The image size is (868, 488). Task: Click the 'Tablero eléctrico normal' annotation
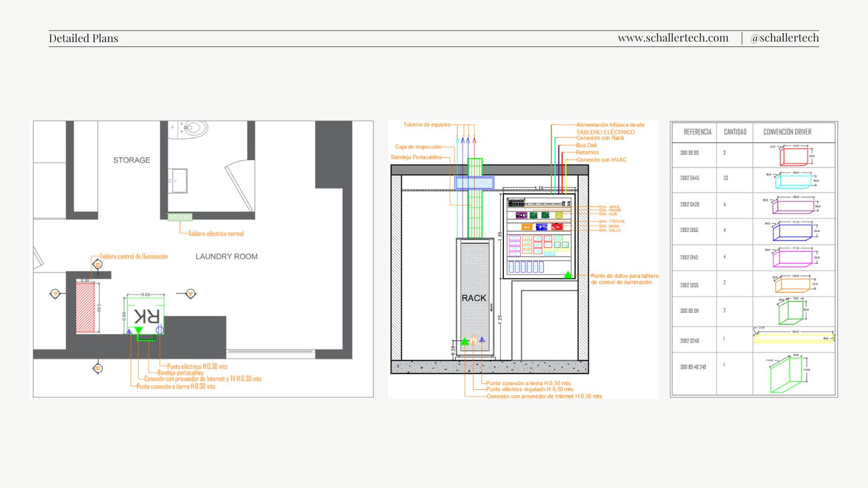click(216, 234)
